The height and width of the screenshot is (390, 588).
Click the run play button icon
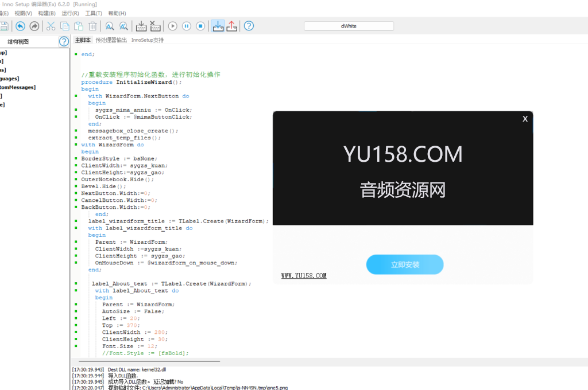click(172, 26)
